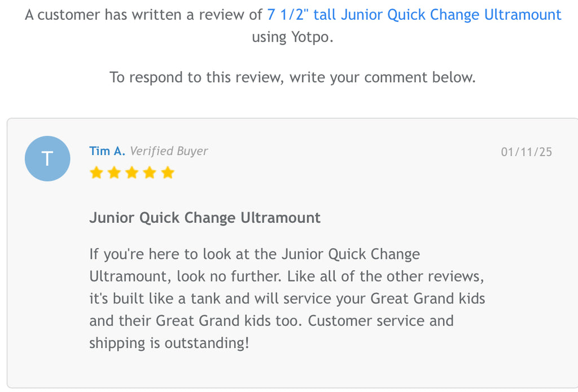Image resolution: width=578 pixels, height=392 pixels.
Task: Click "A customer has written a review" text
Action: [144, 15]
